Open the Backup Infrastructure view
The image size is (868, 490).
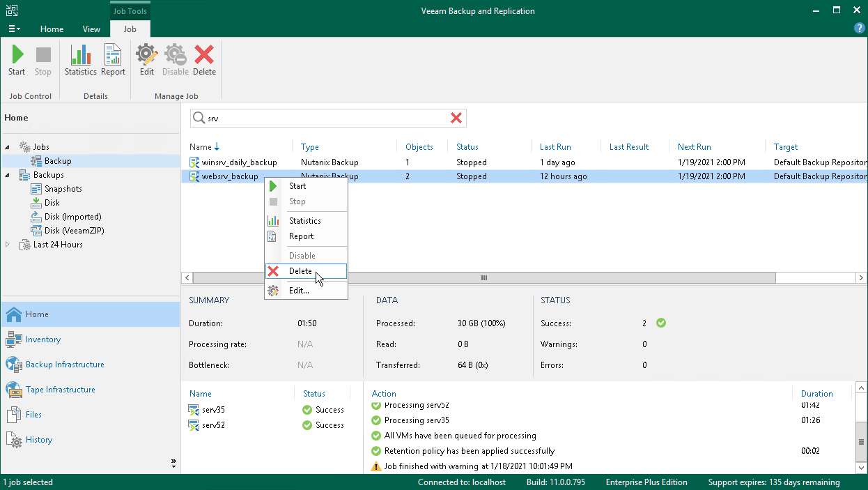pos(91,365)
